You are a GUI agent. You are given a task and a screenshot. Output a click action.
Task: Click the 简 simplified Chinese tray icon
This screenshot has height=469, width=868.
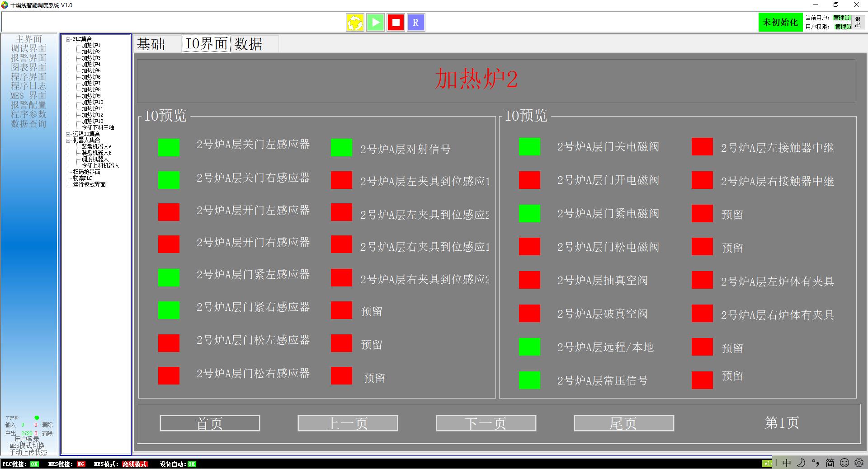click(x=830, y=463)
